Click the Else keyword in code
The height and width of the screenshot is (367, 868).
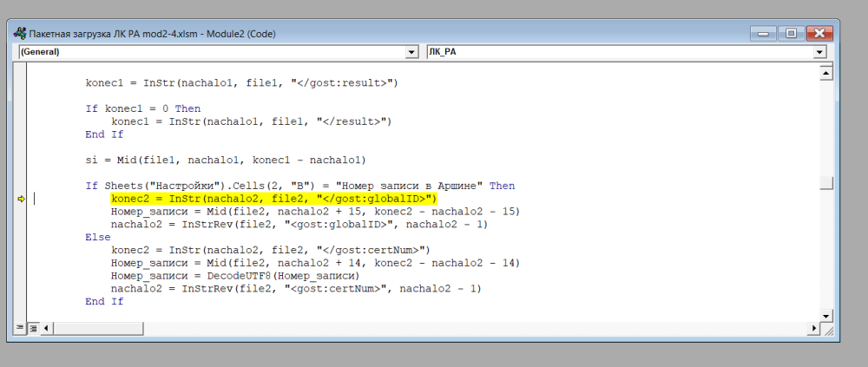[98, 237]
